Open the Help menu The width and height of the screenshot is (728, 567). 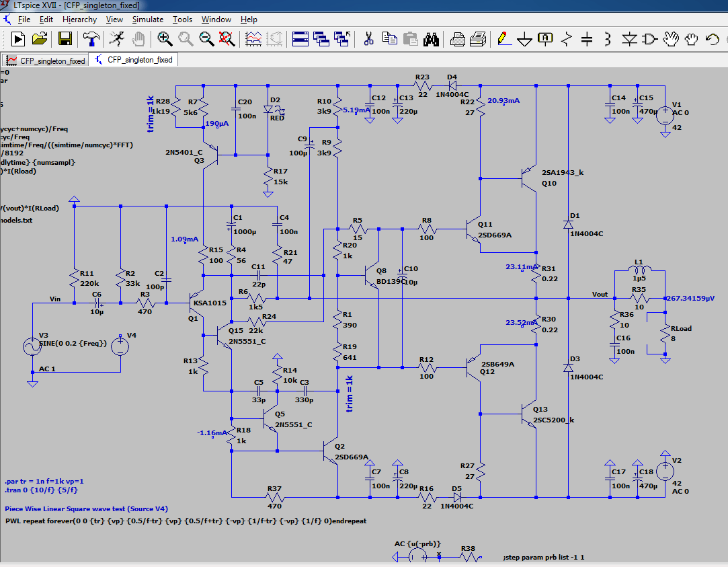[x=249, y=20]
